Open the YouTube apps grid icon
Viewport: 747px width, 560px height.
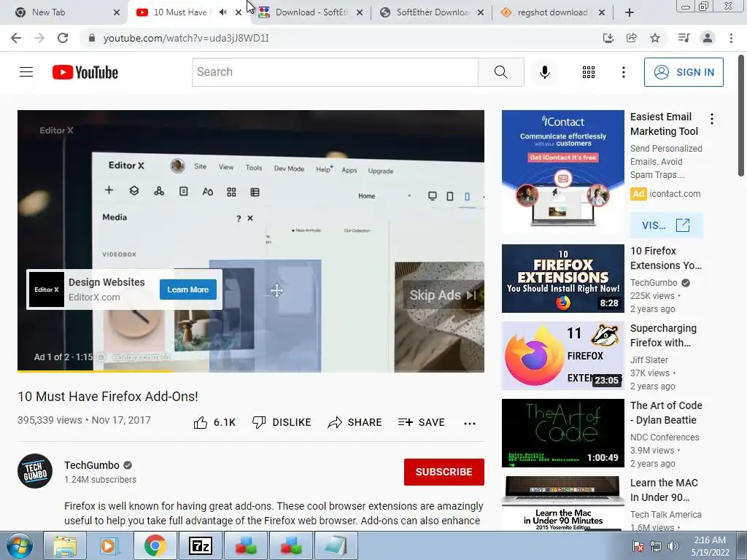[x=589, y=72]
